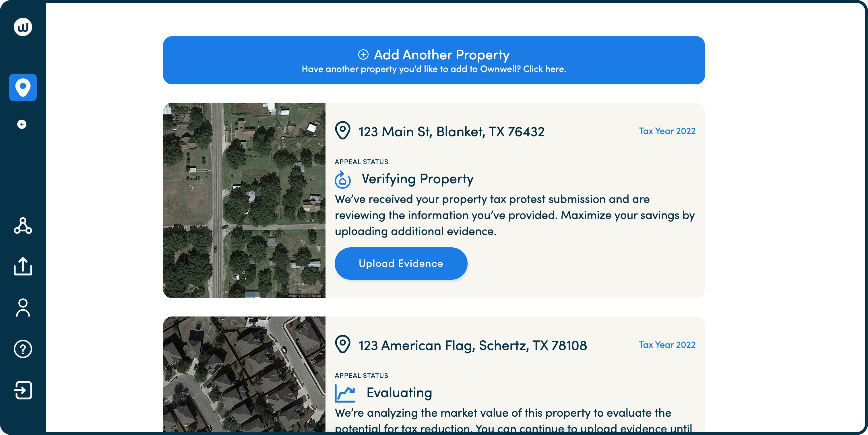Click the Evaluating chart status icon
The image size is (868, 435).
coord(345,393)
